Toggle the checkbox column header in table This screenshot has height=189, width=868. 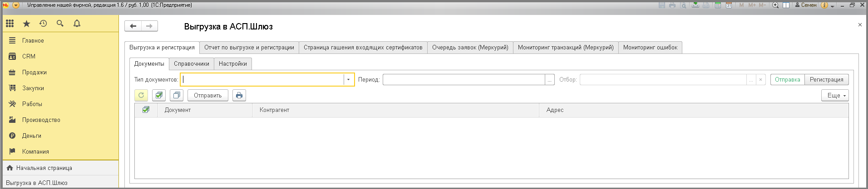[x=146, y=110]
